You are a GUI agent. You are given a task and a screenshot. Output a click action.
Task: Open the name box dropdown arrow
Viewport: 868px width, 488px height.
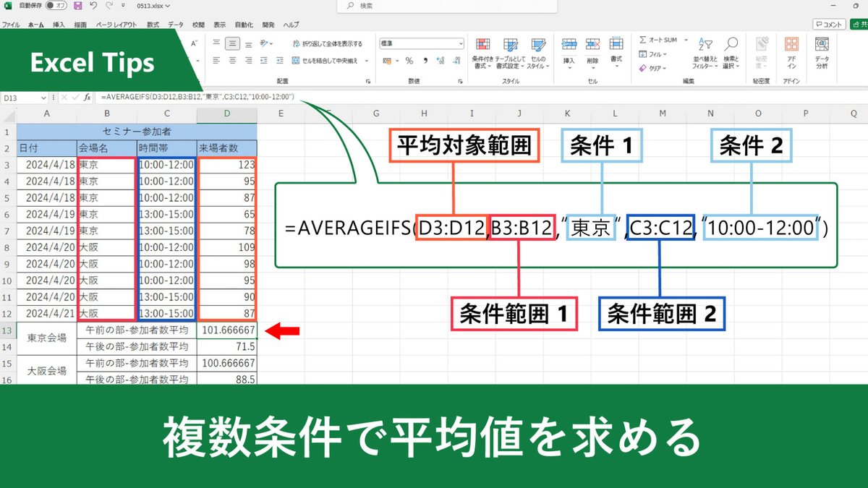pyautogui.click(x=44, y=97)
